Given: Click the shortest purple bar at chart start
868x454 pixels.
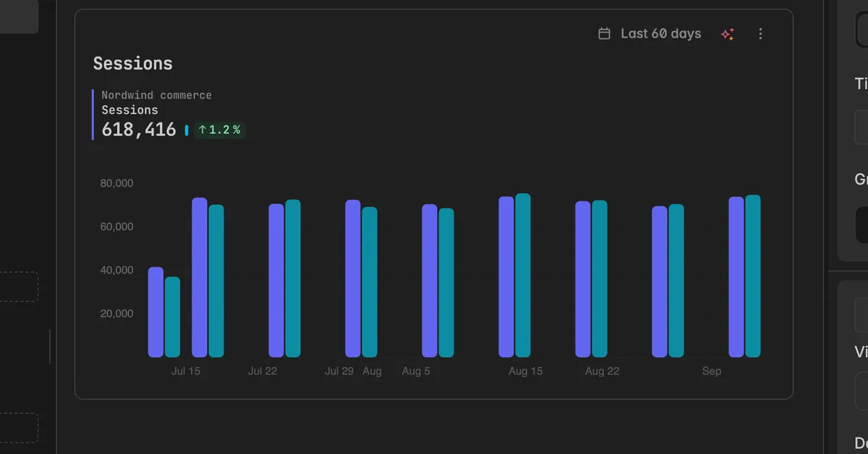Looking at the screenshot, I should click(x=156, y=312).
